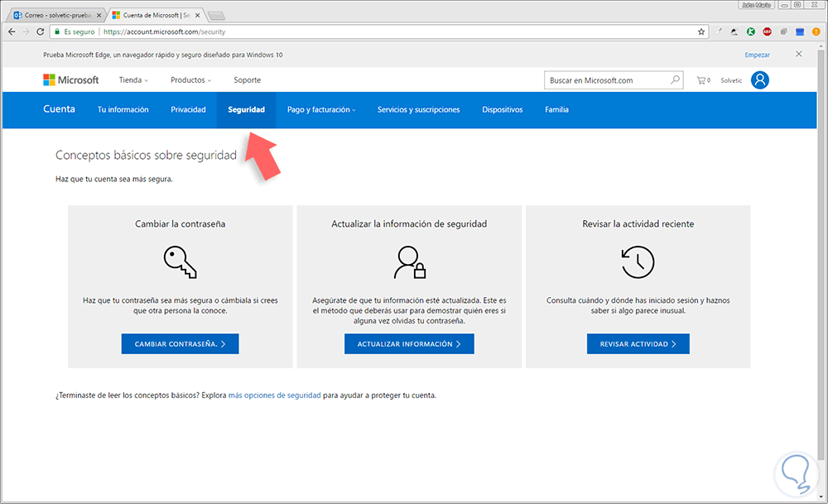Go back with the browser back arrow
The width and height of the screenshot is (828, 504).
(12, 31)
